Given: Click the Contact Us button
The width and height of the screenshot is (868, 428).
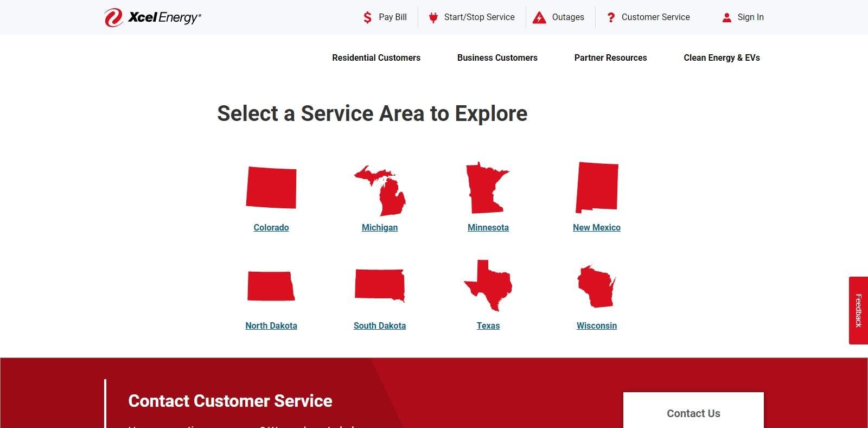Looking at the screenshot, I should pos(693,411).
